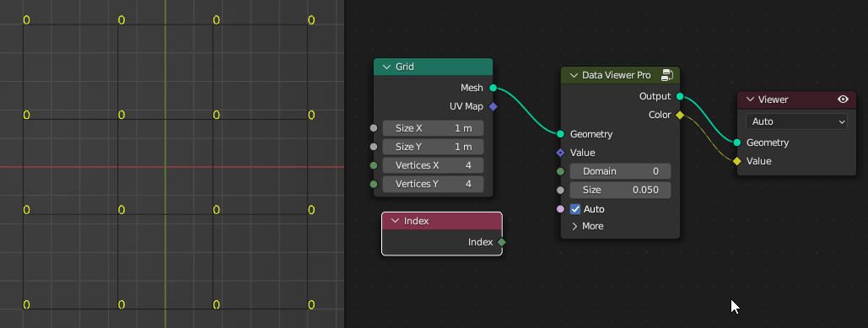Click the Vertices X field
Screen dimensions: 868x328
point(433,165)
